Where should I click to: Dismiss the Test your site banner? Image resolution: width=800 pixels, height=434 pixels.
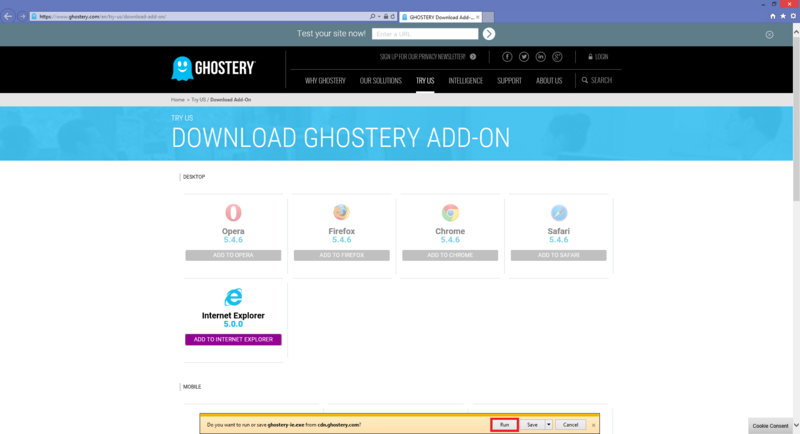(769, 34)
